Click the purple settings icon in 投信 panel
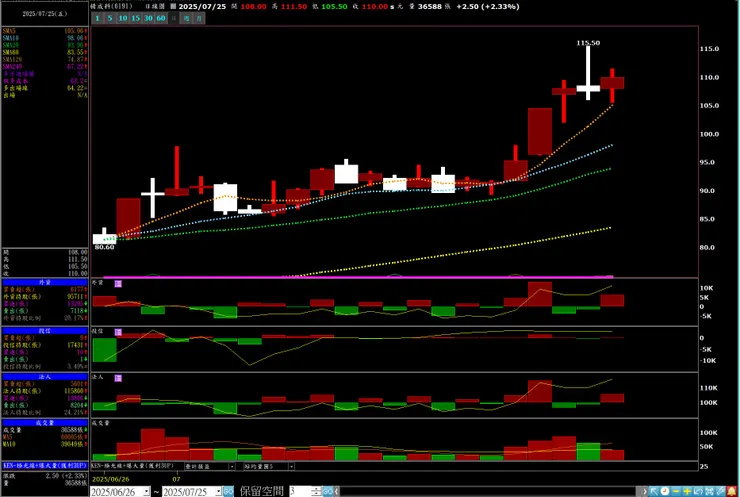 [118, 332]
